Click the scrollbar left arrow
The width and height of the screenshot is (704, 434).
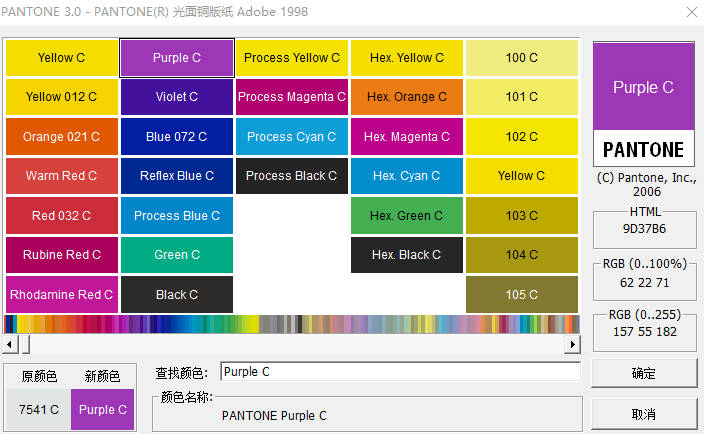(x=10, y=345)
